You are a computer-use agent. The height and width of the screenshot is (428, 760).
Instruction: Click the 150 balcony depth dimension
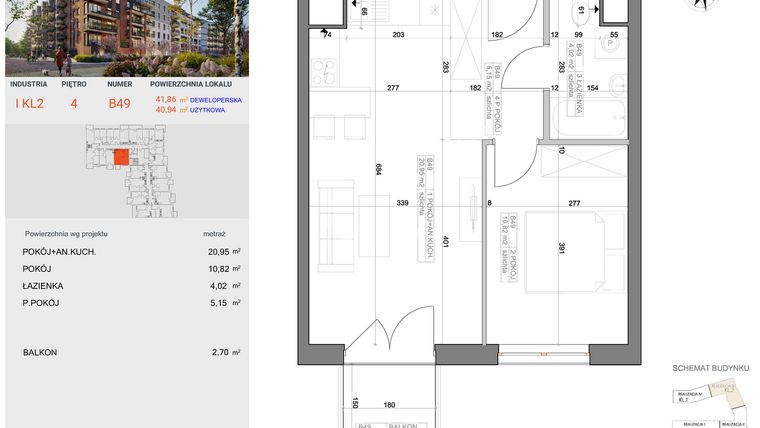pyautogui.click(x=355, y=403)
